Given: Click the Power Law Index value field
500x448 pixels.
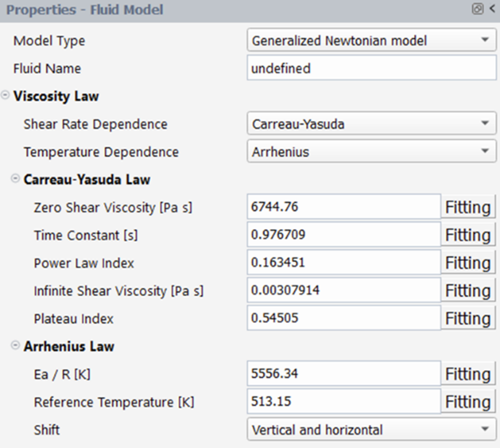Looking at the screenshot, I should 343,263.
